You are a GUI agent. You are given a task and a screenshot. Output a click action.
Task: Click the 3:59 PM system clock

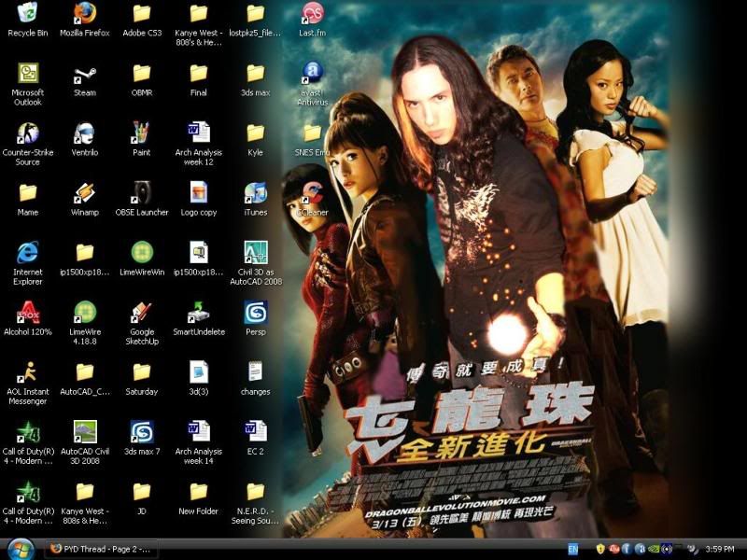coord(721,549)
